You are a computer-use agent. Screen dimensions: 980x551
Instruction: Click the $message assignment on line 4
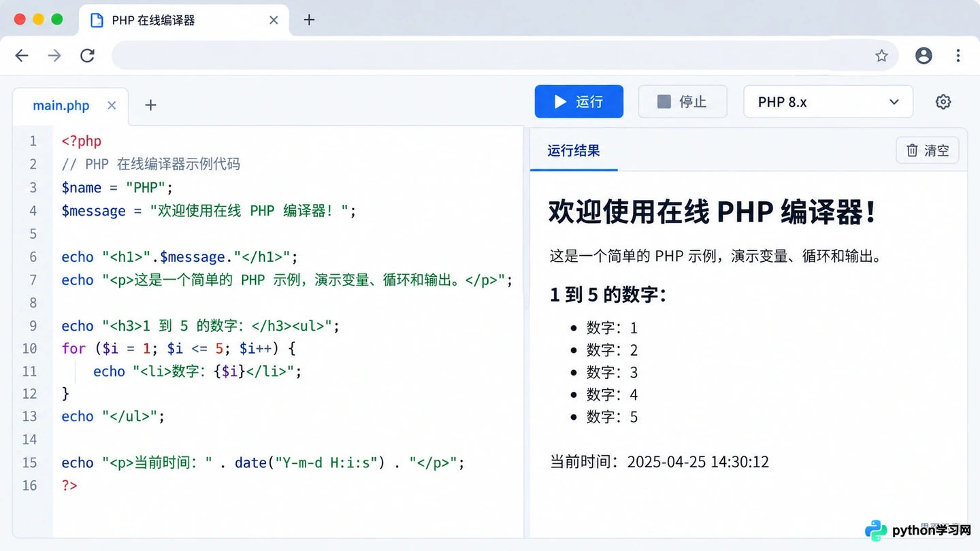pos(209,211)
